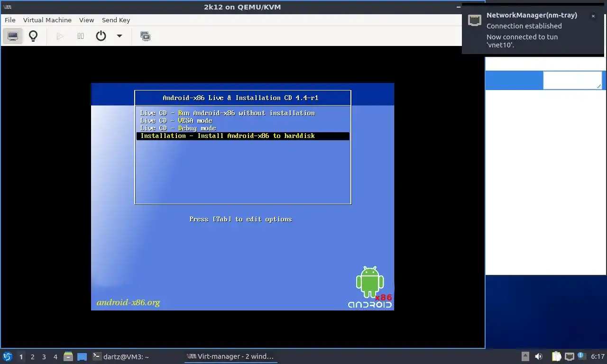
Task: Switch to dartz@VM3 terminal window
Action: [x=120, y=356]
